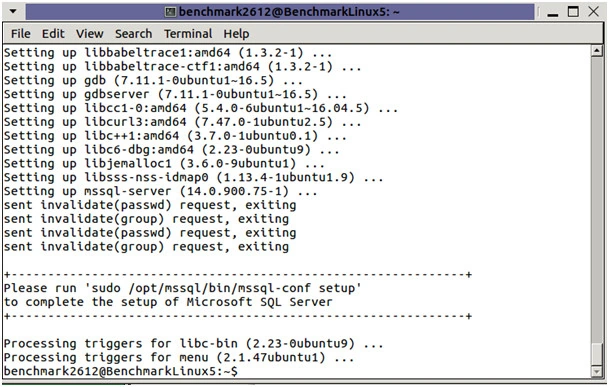Image resolution: width=609 pixels, height=387 pixels.
Task: Click the terminal icon in title bar
Action: coord(170,12)
